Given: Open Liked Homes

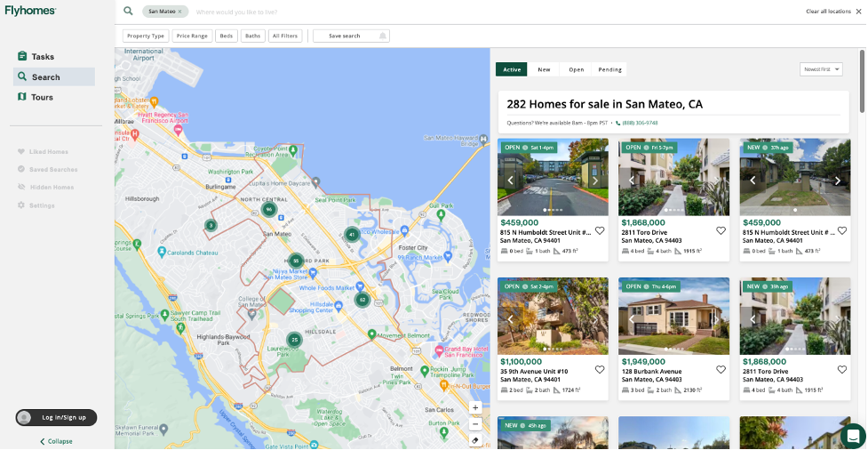Looking at the screenshot, I should [x=44, y=152].
